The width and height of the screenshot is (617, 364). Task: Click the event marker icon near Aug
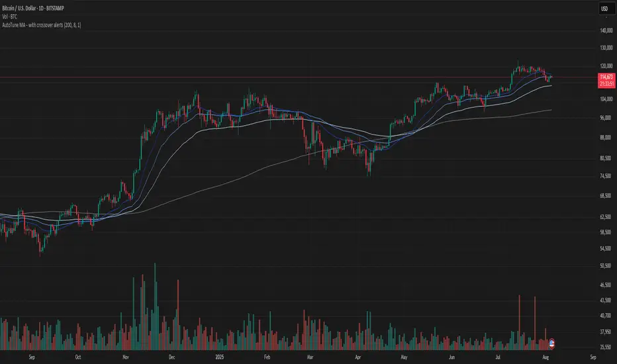[552, 343]
